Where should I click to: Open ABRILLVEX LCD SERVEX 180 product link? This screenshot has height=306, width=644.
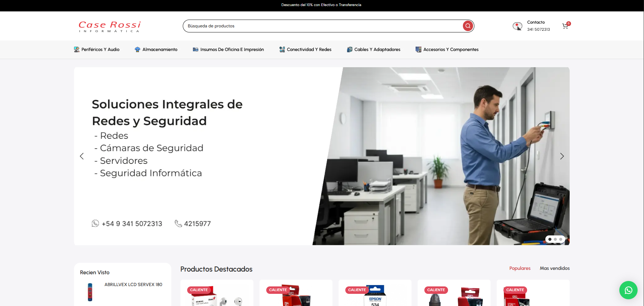(x=133, y=284)
